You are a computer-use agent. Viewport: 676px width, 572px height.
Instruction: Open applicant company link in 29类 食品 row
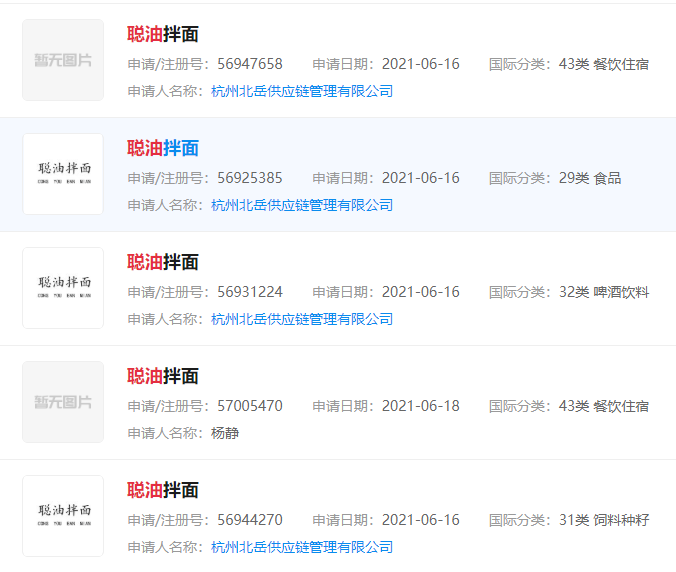(302, 205)
